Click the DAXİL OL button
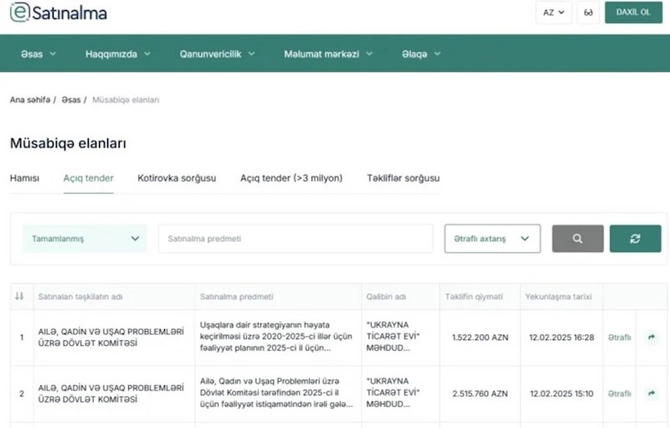 (x=633, y=12)
